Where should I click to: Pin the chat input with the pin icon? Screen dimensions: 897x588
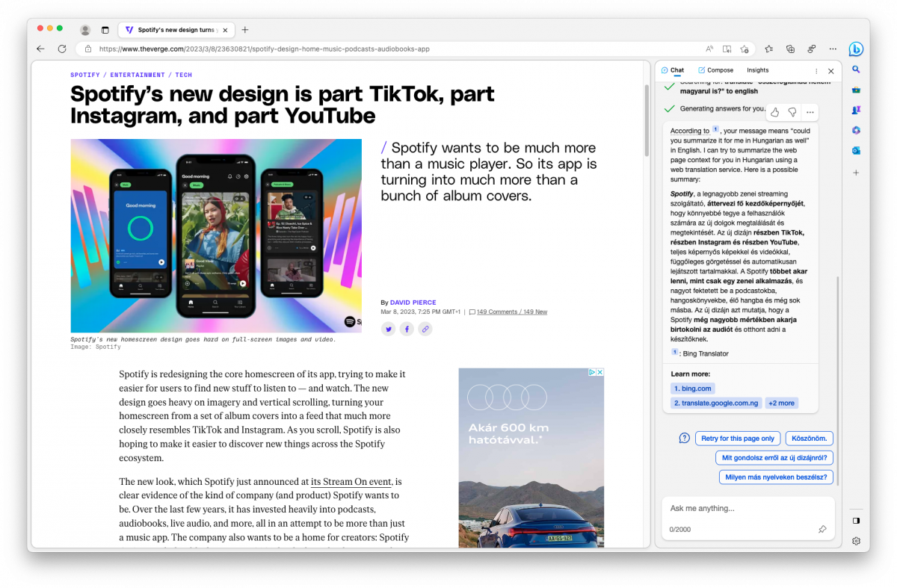pyautogui.click(x=822, y=529)
